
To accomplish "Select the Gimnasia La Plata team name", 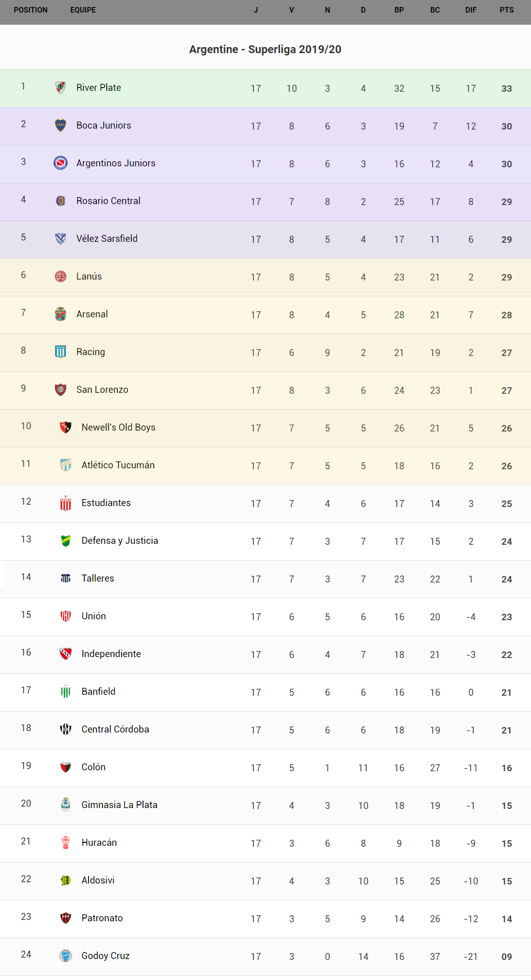I will pyautogui.click(x=119, y=805).
